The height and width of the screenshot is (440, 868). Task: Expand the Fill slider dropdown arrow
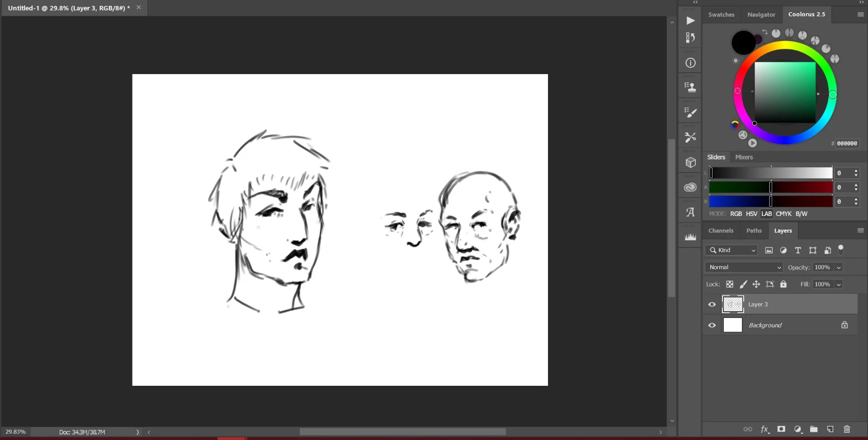pyautogui.click(x=839, y=284)
